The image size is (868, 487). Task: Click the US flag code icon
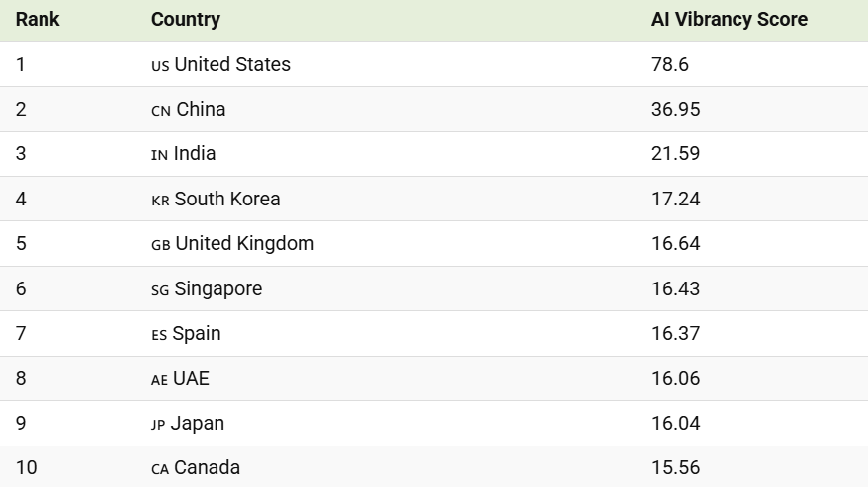pos(160,66)
